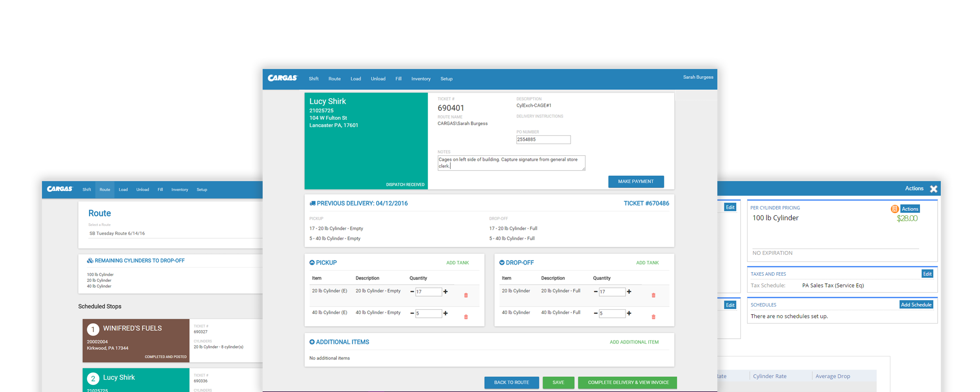Click the 20 lb Cylinder (E) pickup quantity field
Image resolution: width=980 pixels, height=392 pixels.
[x=428, y=292]
